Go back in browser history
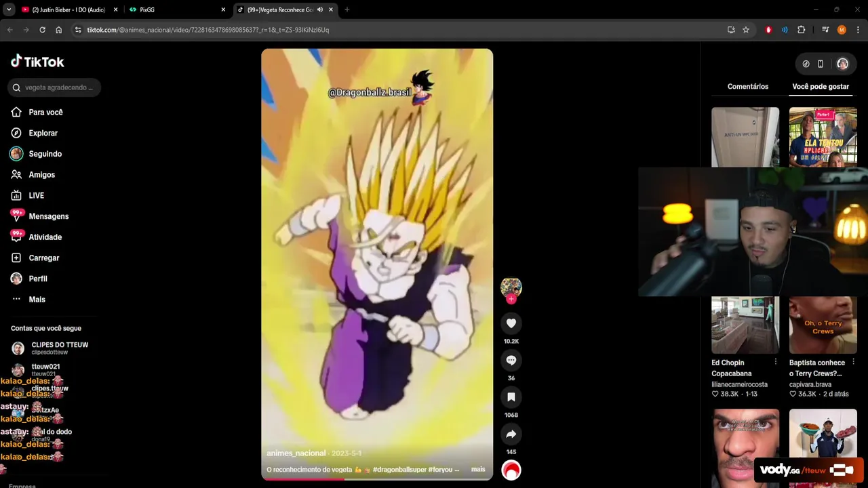Screen dimensions: 868x488 [x=10, y=30]
